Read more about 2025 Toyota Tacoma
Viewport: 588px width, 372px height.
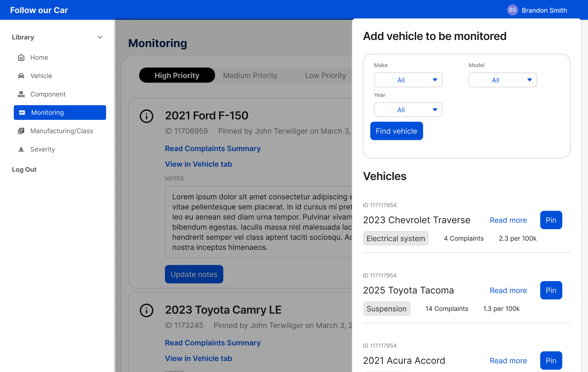(508, 290)
